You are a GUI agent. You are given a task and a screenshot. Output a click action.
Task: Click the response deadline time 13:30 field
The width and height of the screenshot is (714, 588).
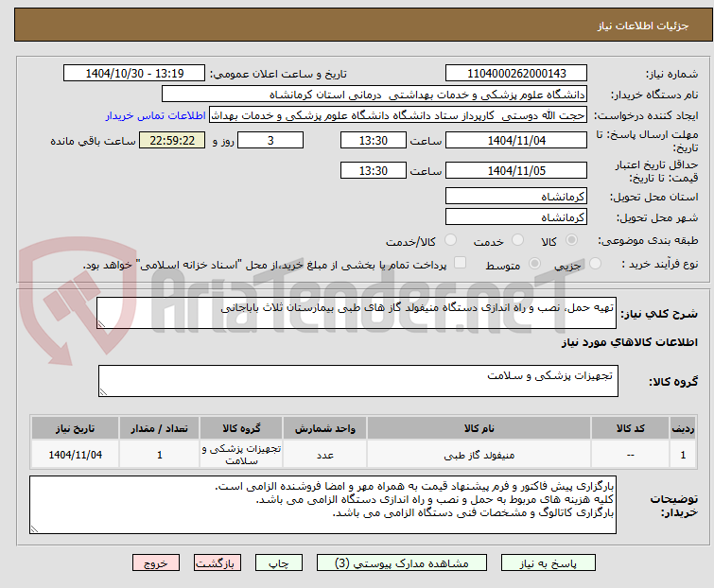(374, 140)
